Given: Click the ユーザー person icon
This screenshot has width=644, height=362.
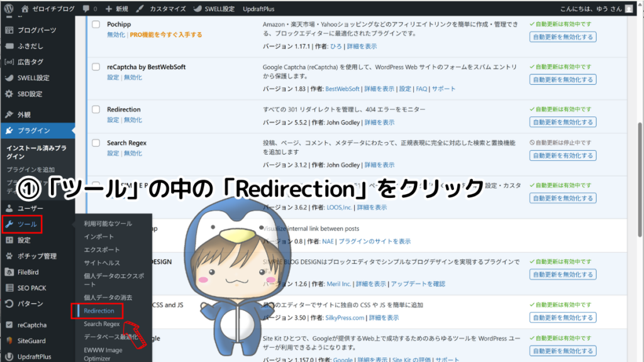Looking at the screenshot, I should [x=9, y=208].
